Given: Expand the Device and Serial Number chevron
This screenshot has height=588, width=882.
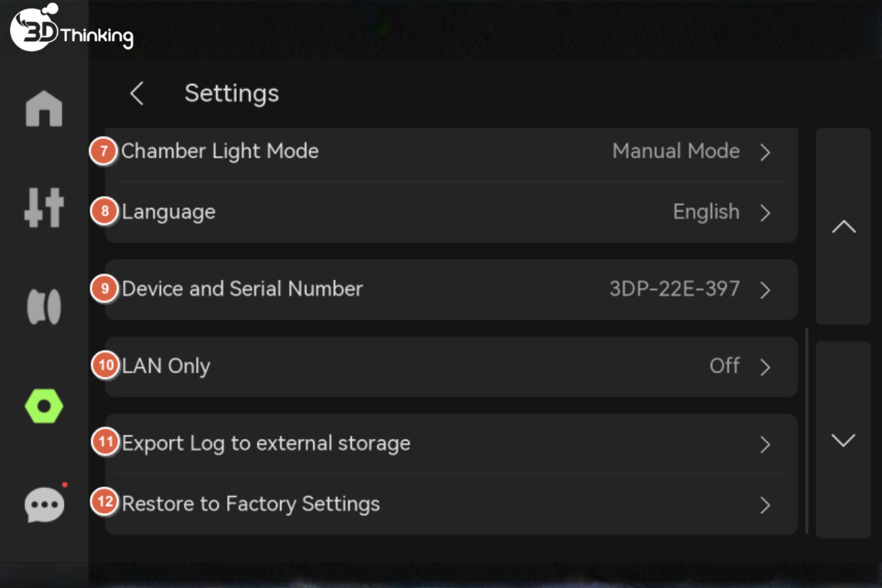Looking at the screenshot, I should tap(765, 290).
